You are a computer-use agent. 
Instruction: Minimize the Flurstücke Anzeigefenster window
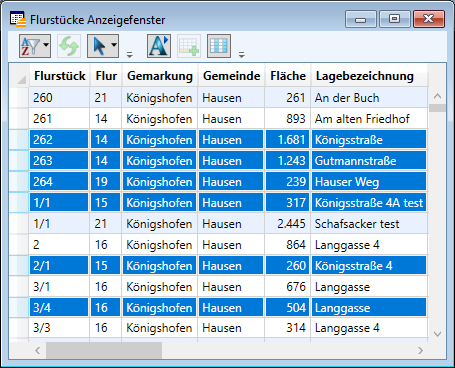[x=361, y=19]
